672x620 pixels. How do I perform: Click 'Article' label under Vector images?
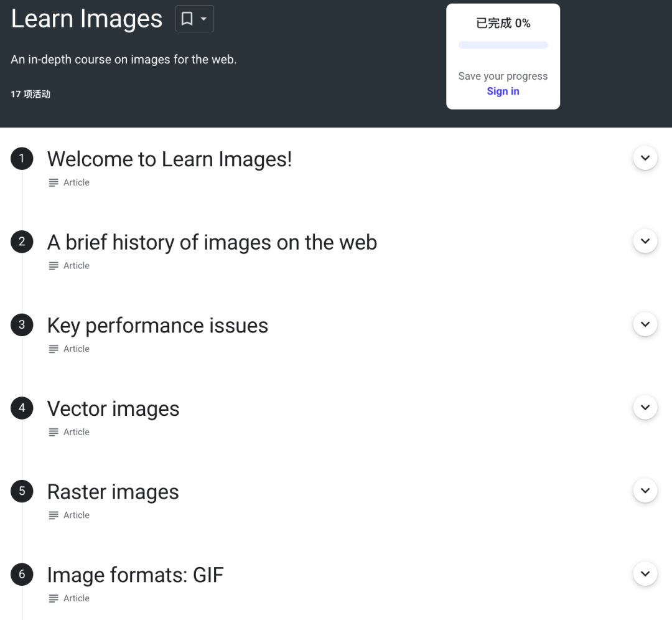(77, 432)
